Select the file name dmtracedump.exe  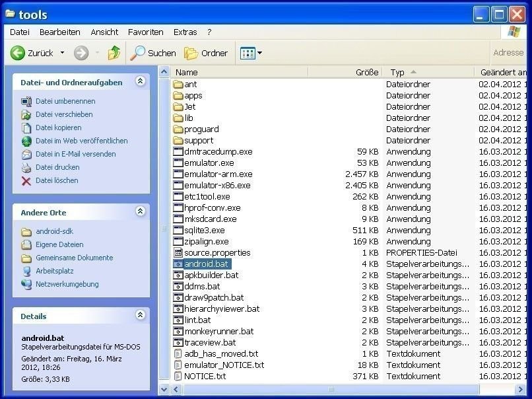218,151
